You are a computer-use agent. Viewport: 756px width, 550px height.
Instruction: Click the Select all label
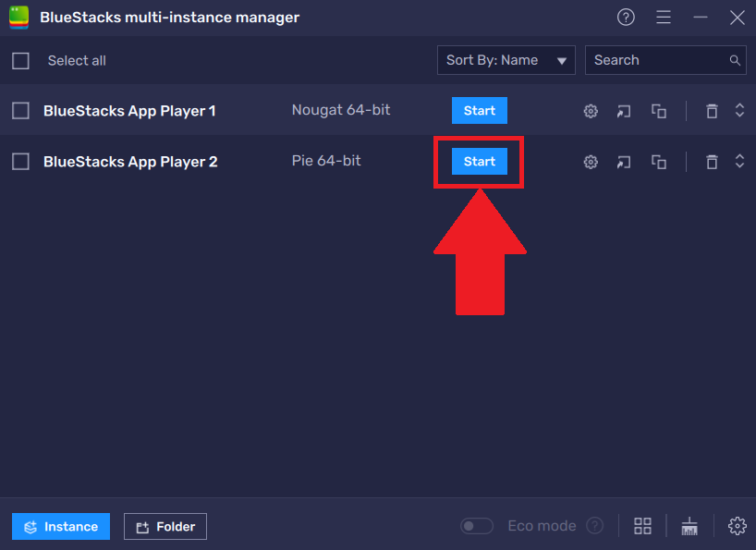click(77, 61)
